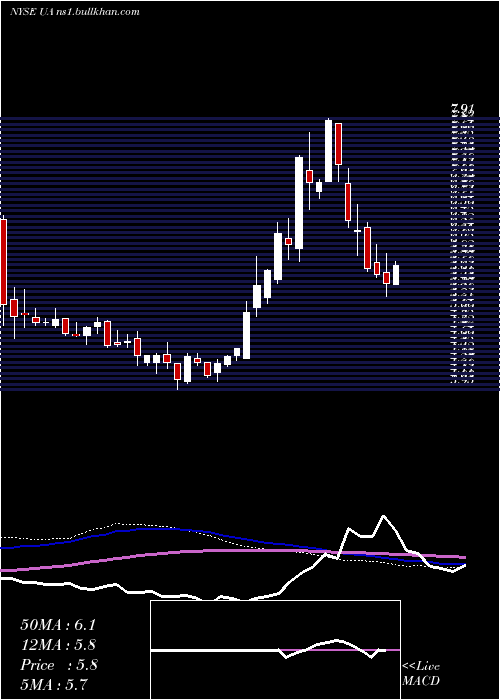
Task: Click the NYSE UA ns1.bullkhan.com header text
Action: pyautogui.click(x=75, y=12)
